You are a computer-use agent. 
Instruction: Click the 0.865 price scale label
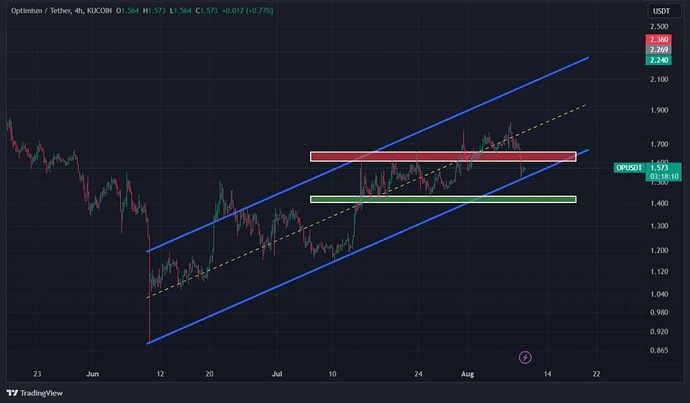(x=661, y=351)
